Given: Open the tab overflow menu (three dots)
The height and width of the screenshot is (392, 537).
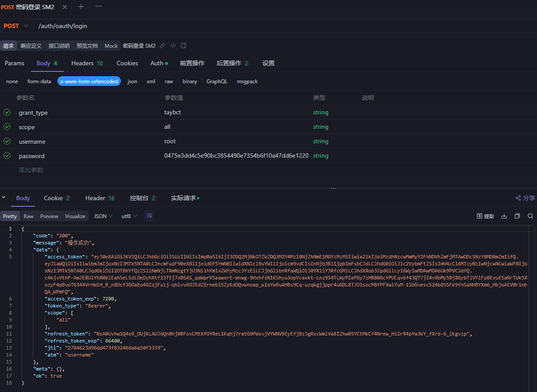Looking at the screenshot, I should [x=99, y=7].
